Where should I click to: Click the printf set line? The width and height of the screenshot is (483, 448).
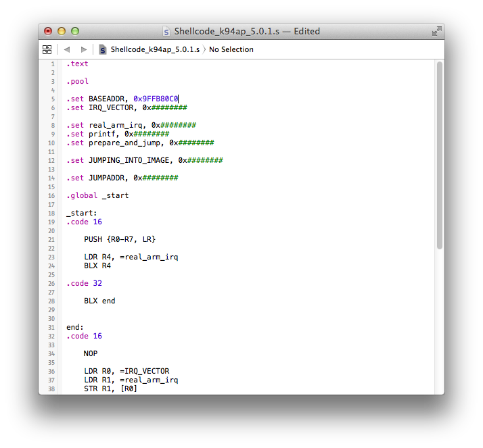pos(118,134)
